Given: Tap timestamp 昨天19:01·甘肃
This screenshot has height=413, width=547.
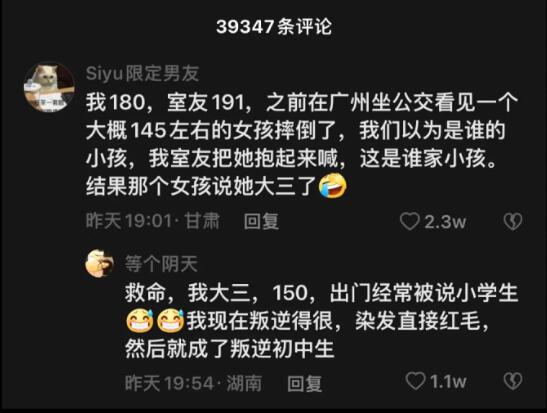Looking at the screenshot, I should (x=153, y=221).
